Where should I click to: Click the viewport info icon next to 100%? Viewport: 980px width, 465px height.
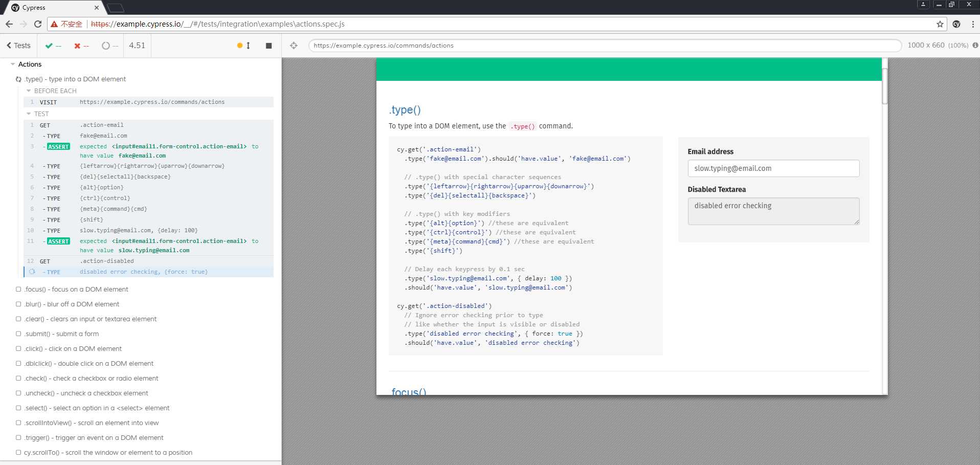pos(975,45)
